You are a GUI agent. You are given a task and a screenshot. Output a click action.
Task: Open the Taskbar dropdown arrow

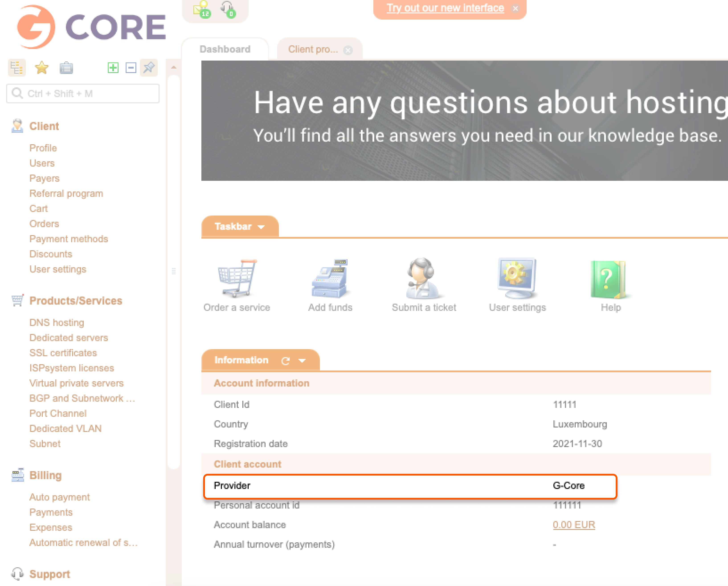pos(261,227)
